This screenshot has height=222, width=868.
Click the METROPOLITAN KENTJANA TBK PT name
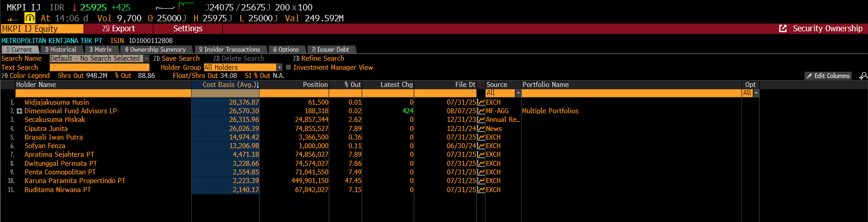52,41
